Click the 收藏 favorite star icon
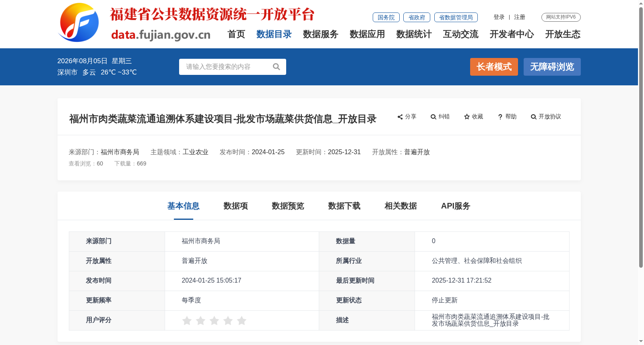The height and width of the screenshot is (345, 644). click(x=467, y=117)
